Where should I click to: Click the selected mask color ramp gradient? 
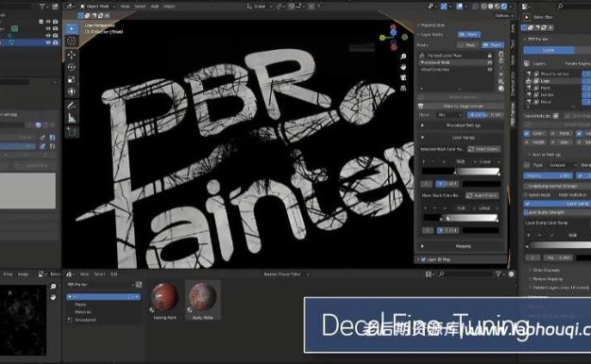click(x=461, y=172)
